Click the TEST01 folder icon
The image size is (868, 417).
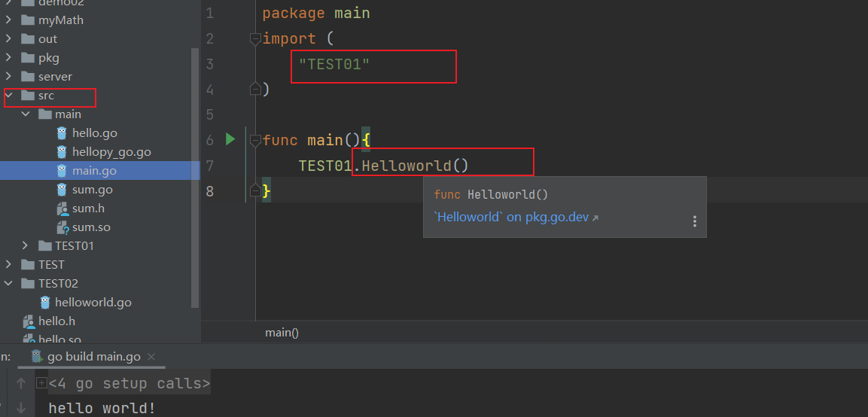pos(45,245)
